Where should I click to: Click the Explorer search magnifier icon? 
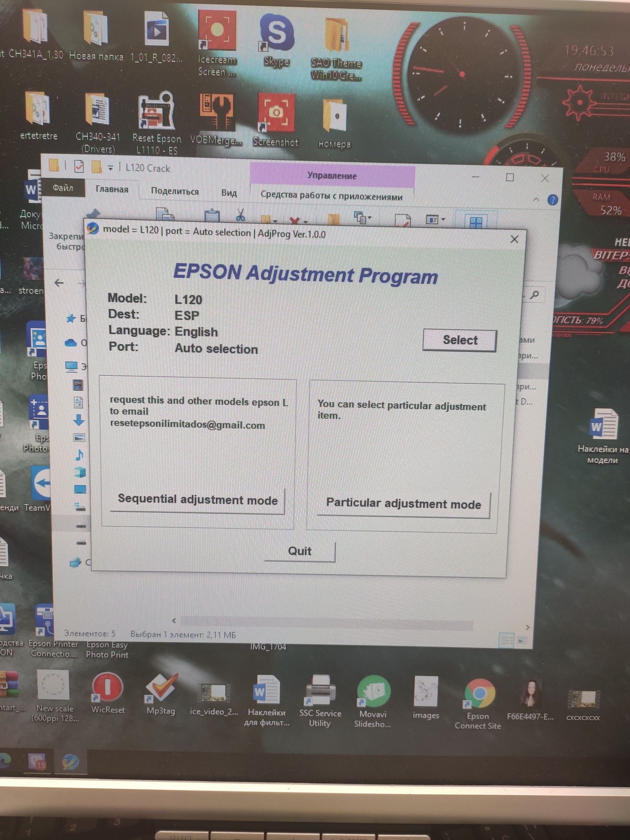coord(534,295)
